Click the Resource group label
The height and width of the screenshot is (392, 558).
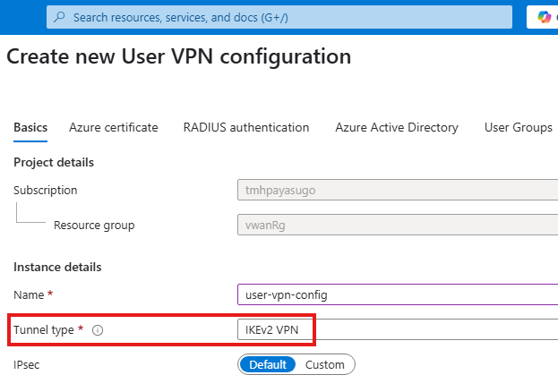[94, 226]
